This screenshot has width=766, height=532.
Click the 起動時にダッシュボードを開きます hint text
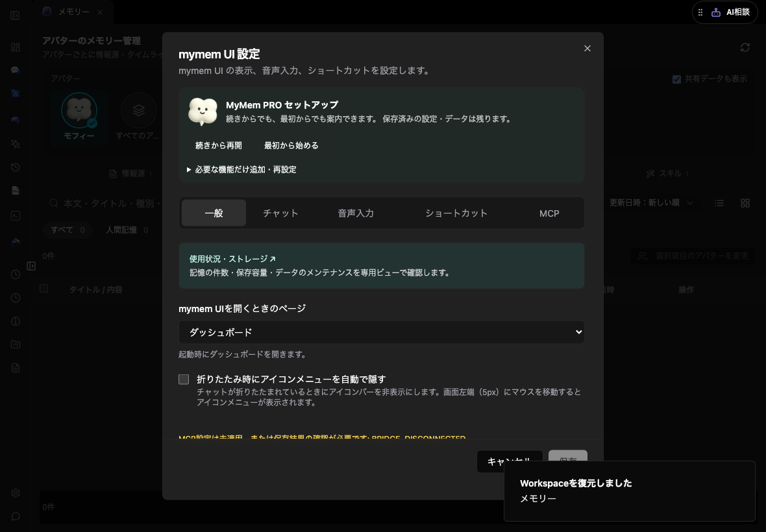click(242, 354)
